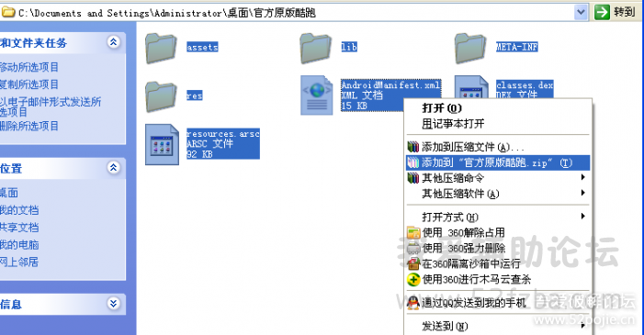Click the classes.dex file icon

point(471,87)
